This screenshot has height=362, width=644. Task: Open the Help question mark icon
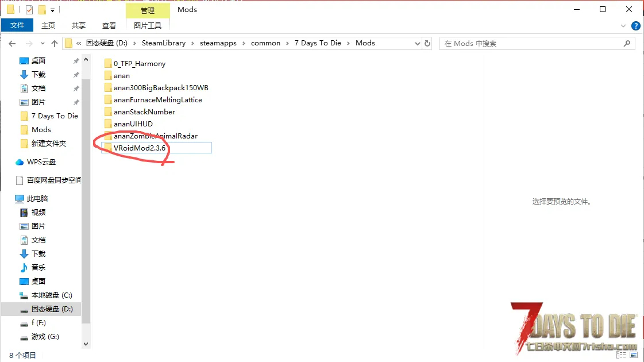coord(636,26)
